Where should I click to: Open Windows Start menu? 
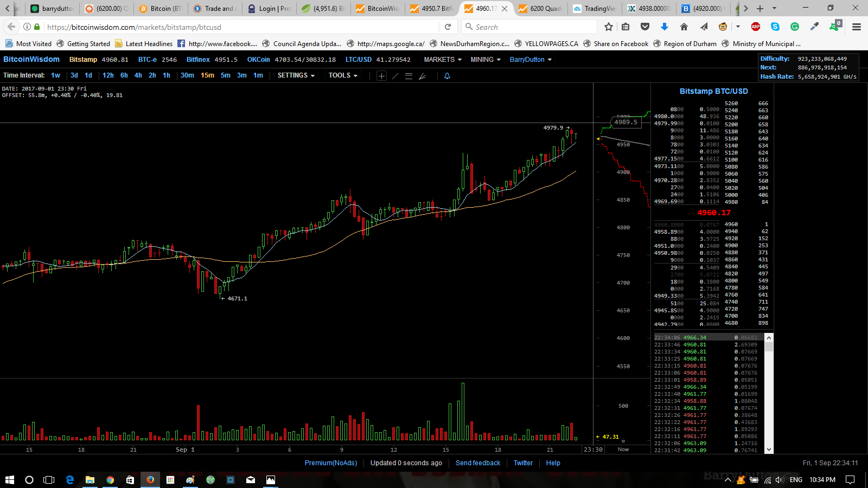[x=9, y=480]
